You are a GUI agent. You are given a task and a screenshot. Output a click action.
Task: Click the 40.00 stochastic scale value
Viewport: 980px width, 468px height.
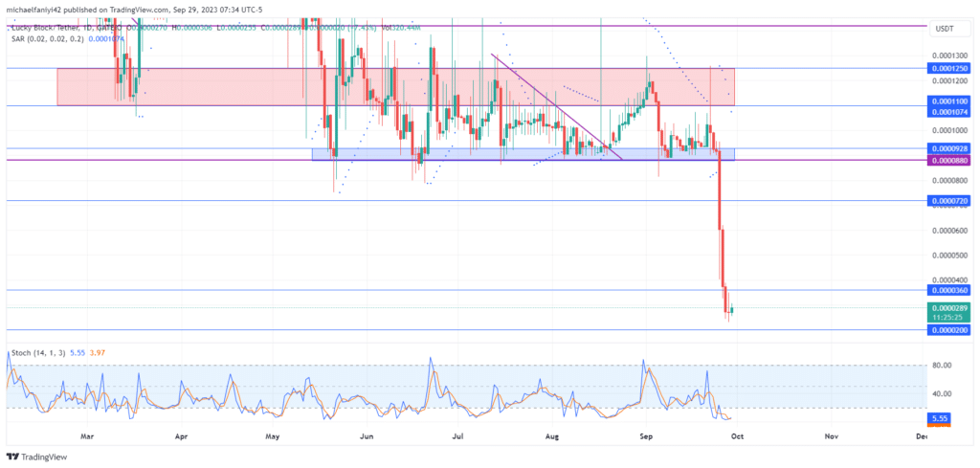(x=942, y=393)
